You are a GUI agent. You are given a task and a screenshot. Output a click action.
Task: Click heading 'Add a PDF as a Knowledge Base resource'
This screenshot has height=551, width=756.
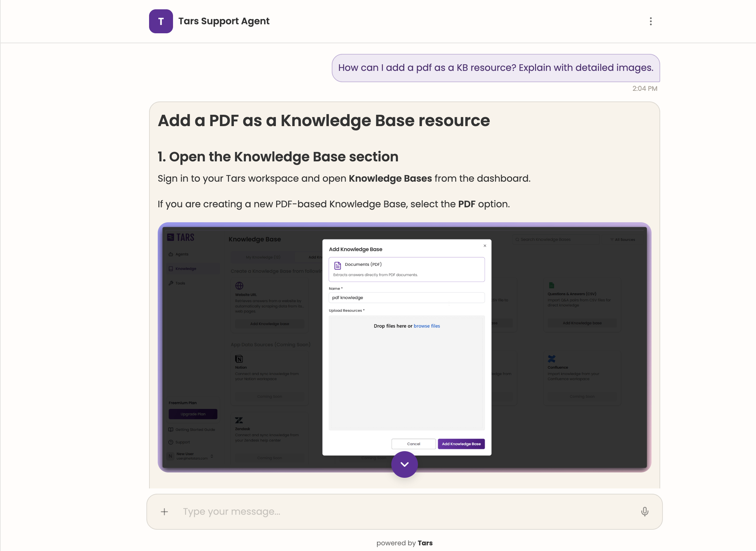coord(323,120)
